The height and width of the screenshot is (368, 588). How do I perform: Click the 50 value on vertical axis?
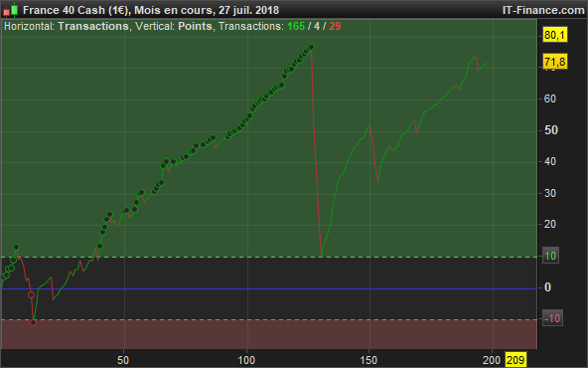tap(551, 130)
